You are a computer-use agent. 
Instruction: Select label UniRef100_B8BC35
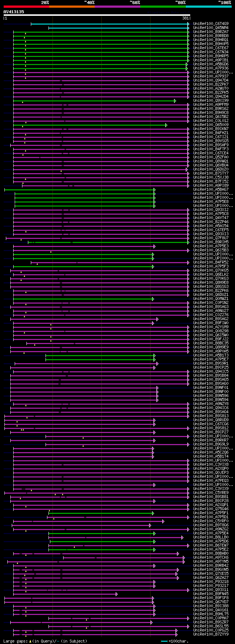[211, 343]
